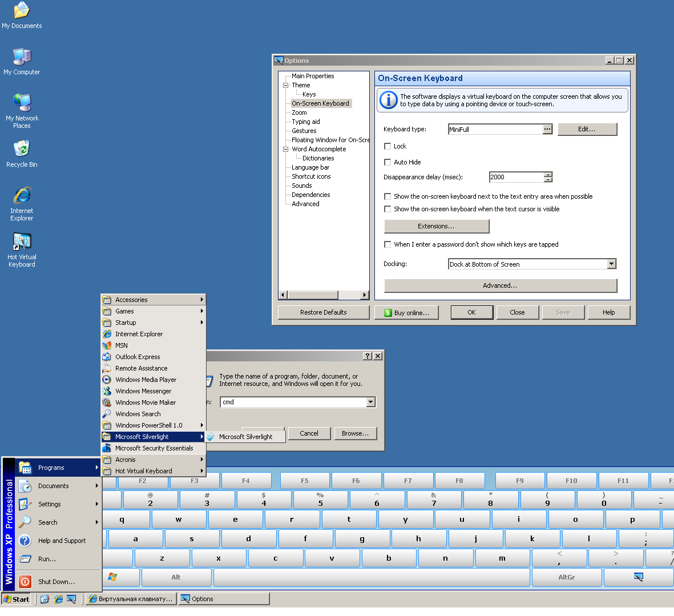The image size is (674, 616).
Task: Collapse the Word Autocomplete tree node
Action: click(285, 149)
